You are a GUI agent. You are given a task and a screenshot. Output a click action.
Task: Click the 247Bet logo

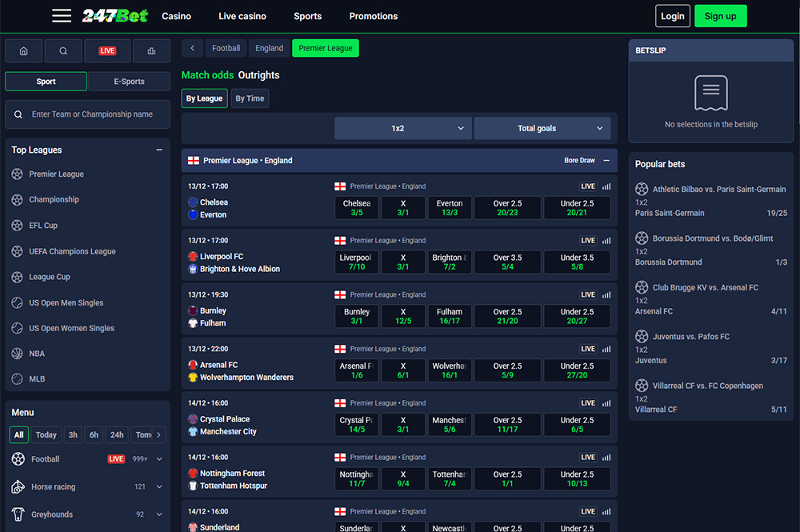(115, 16)
